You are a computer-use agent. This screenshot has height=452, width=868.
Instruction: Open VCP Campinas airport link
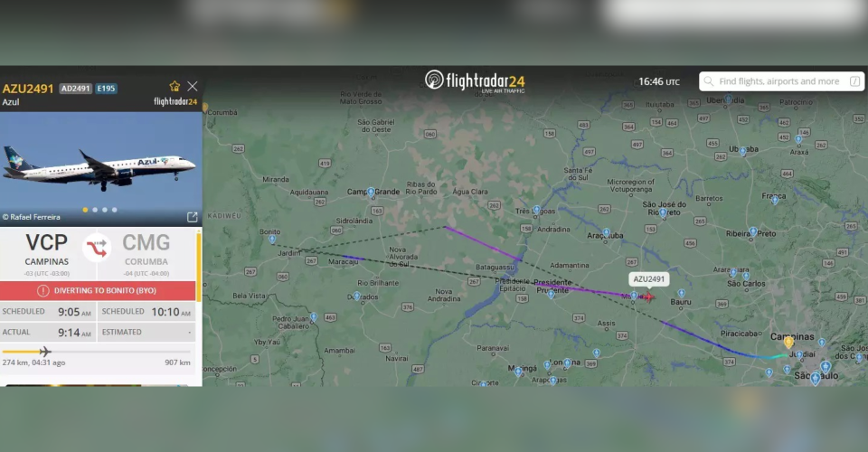pos(46,253)
